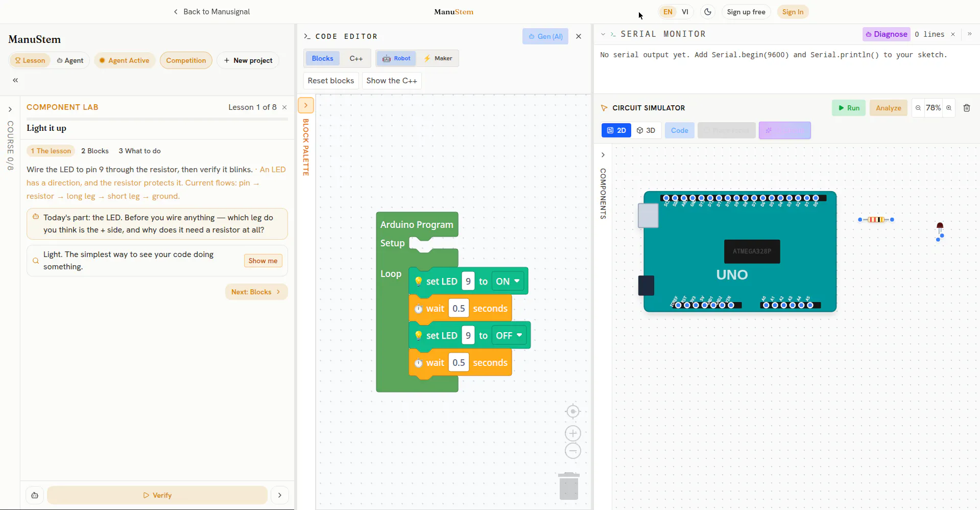Expand the Course 0/8 side panel

click(x=10, y=109)
